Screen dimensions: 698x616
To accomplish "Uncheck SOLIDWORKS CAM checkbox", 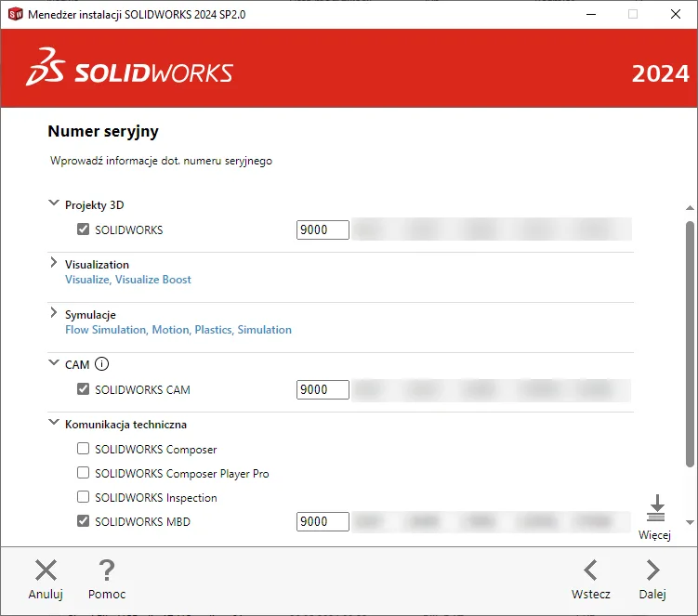I will 84,389.
